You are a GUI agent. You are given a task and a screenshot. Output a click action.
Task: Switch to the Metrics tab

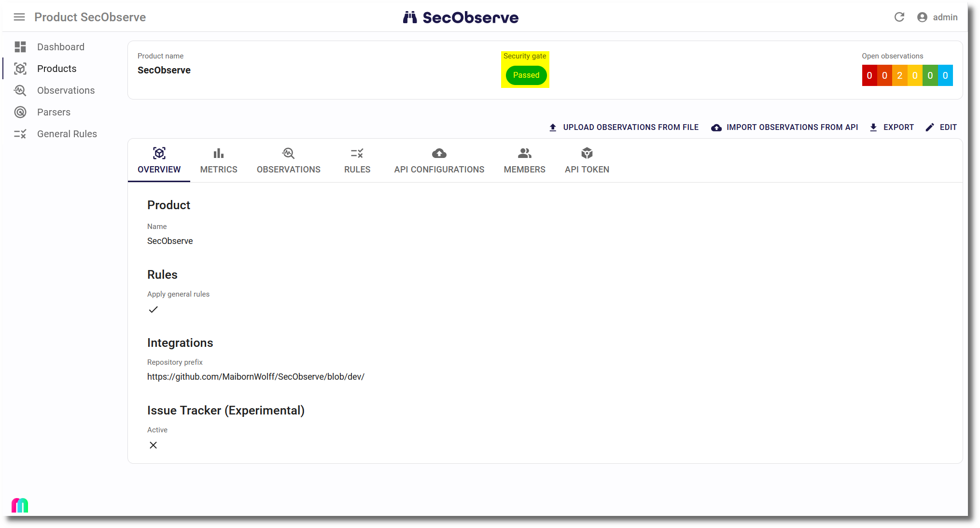(x=219, y=161)
